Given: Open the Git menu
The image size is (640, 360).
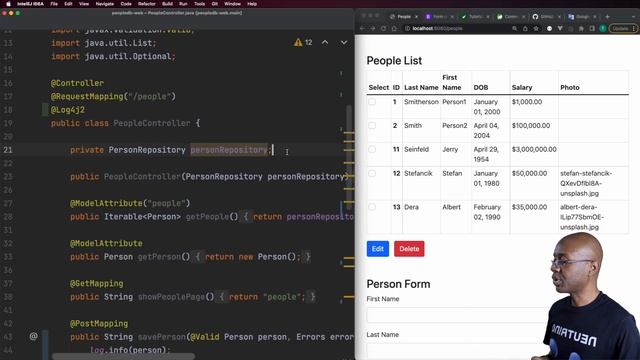Looking at the screenshot, I should pos(214,4).
